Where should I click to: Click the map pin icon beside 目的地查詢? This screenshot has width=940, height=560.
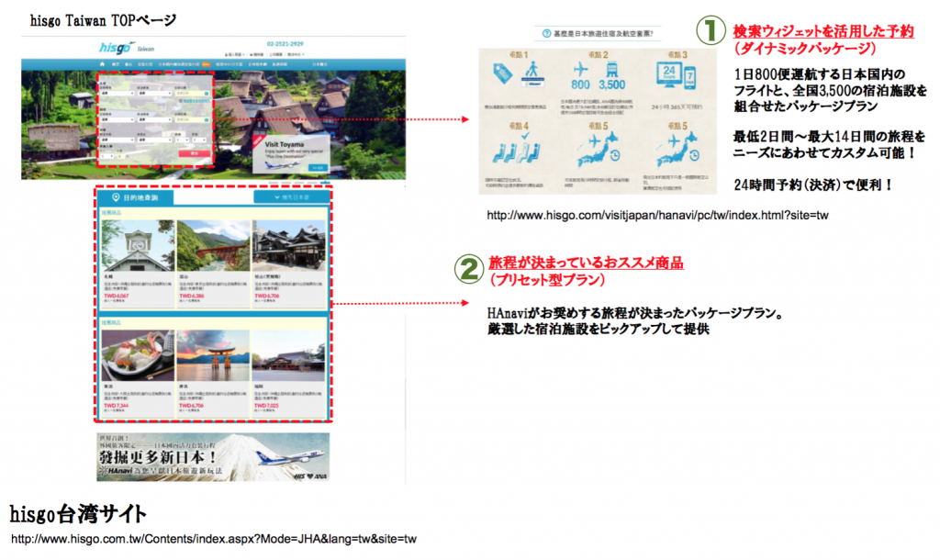[116, 197]
